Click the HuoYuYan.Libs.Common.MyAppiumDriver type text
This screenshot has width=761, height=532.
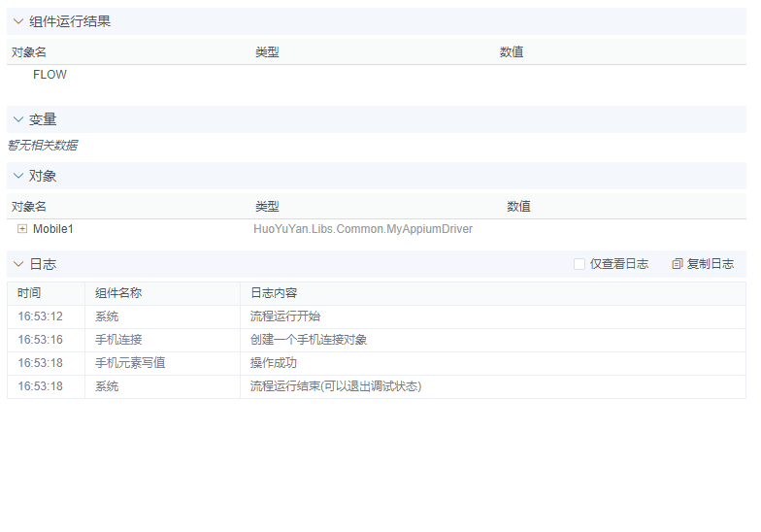click(363, 229)
